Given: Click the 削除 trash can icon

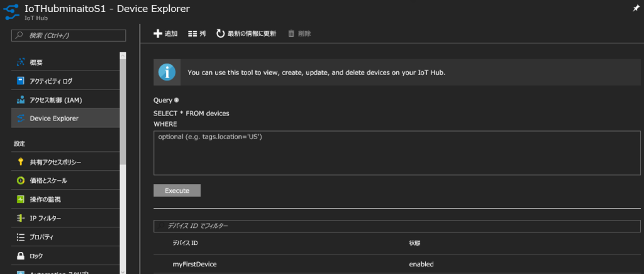Looking at the screenshot, I should click(291, 34).
